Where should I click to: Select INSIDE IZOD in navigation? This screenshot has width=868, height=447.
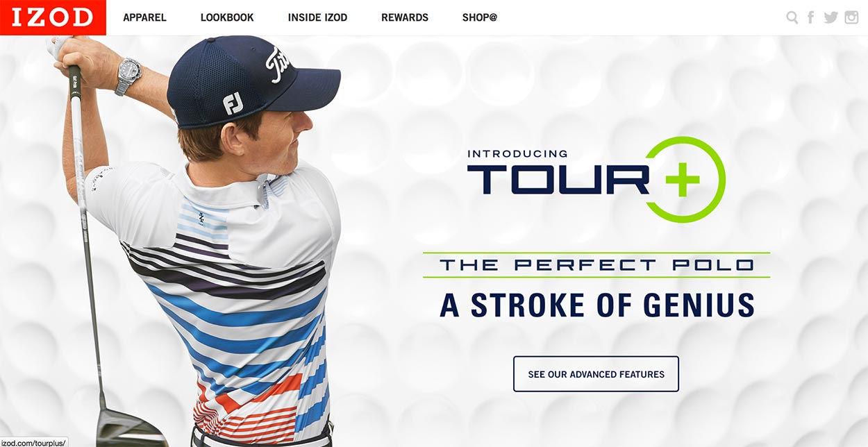[317, 17]
